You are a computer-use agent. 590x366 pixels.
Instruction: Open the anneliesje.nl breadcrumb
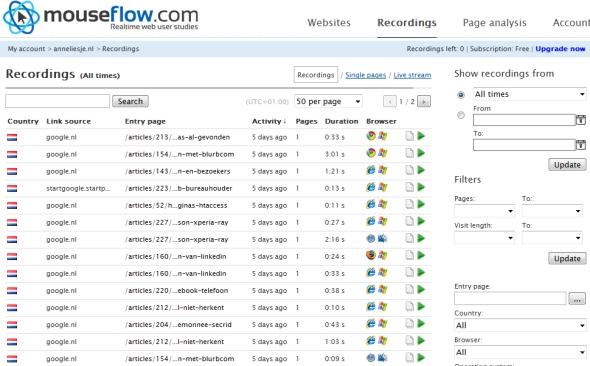coord(73,49)
